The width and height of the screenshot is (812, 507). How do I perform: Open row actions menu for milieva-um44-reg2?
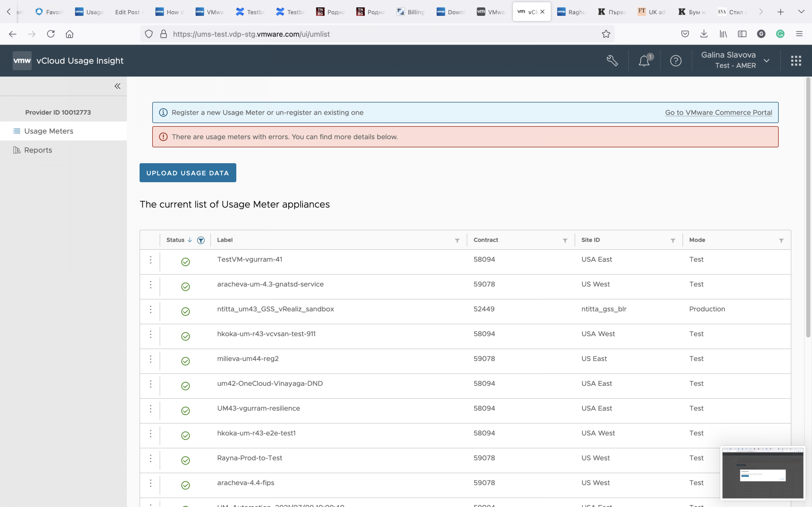[x=151, y=359]
